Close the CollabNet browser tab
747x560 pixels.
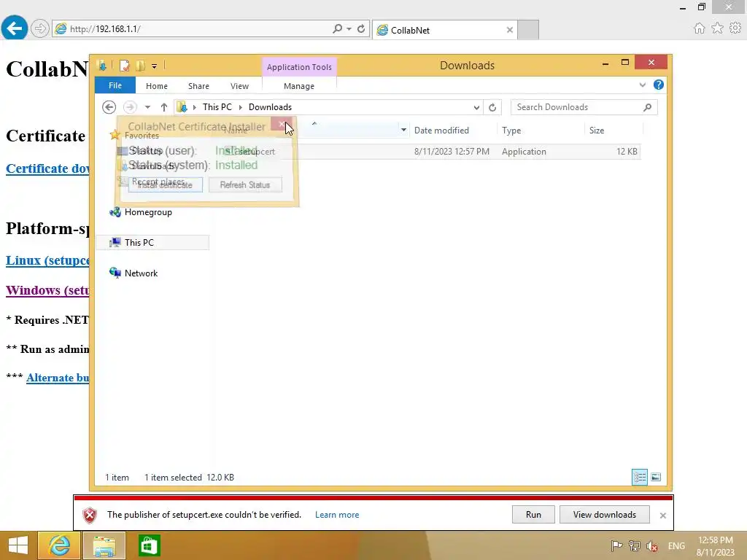tap(510, 30)
